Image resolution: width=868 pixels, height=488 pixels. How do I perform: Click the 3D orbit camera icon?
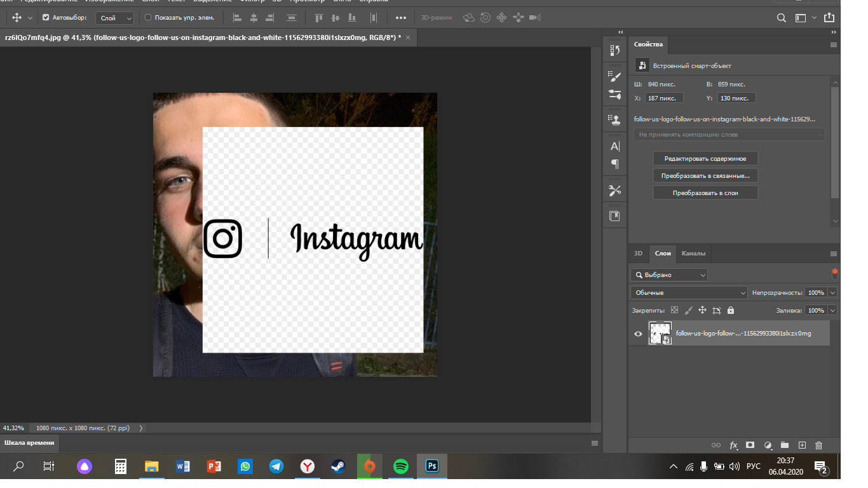coord(469,18)
